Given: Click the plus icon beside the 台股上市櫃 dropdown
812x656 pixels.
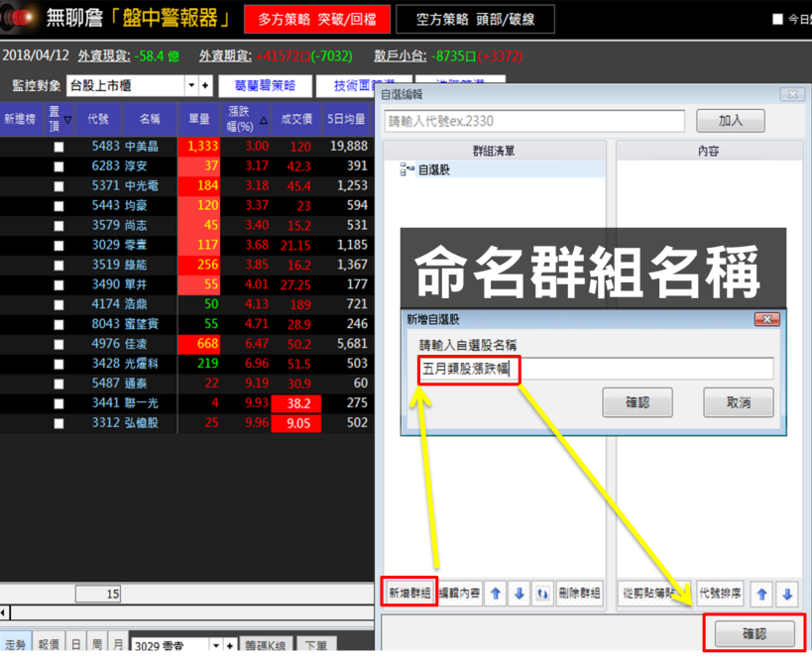Looking at the screenshot, I should point(205,85).
